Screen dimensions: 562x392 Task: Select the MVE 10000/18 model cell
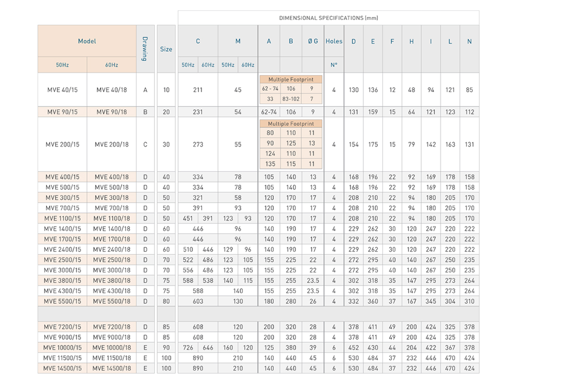(x=111, y=348)
